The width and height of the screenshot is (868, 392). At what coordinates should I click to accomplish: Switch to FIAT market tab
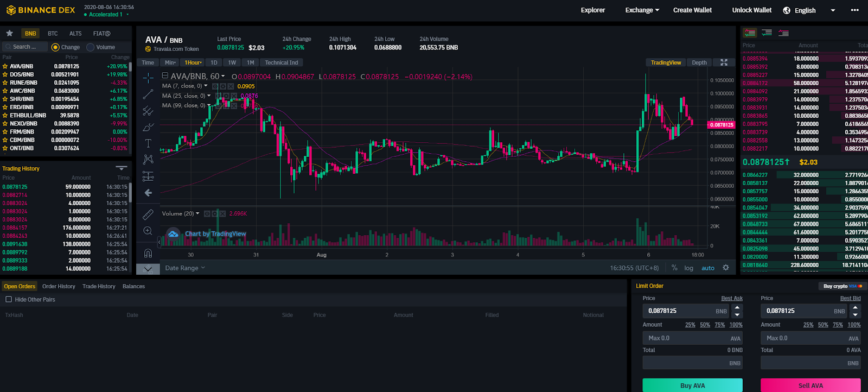[x=101, y=34]
